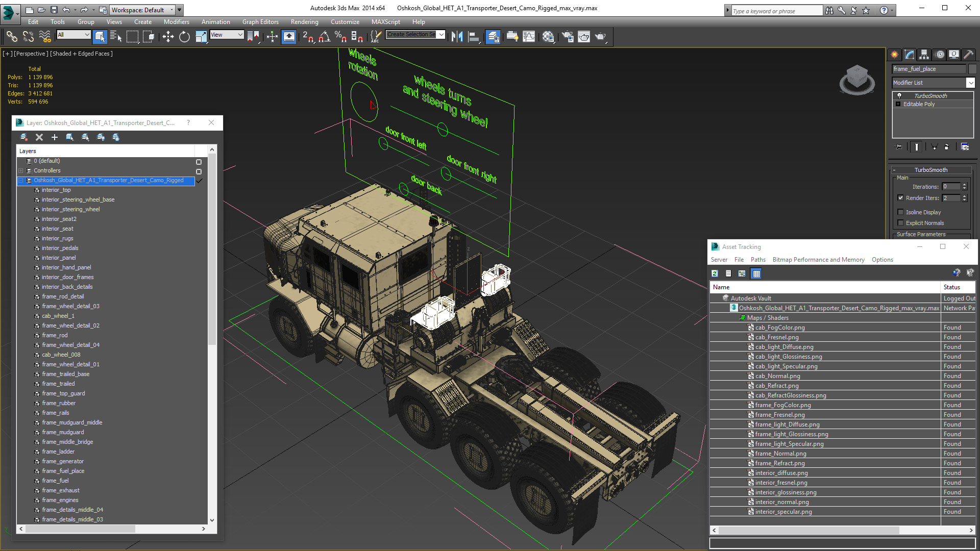Toggle Window/Crossing selection icon

pos(149,36)
